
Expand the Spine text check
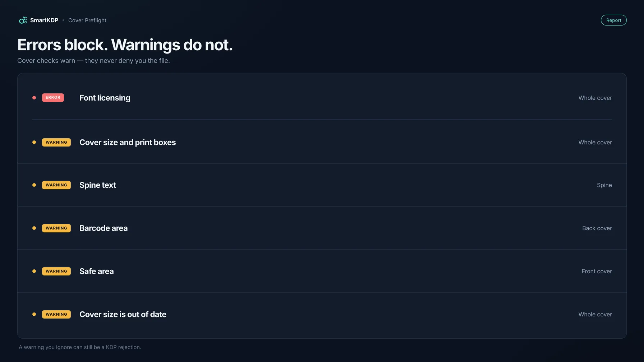pos(322,185)
